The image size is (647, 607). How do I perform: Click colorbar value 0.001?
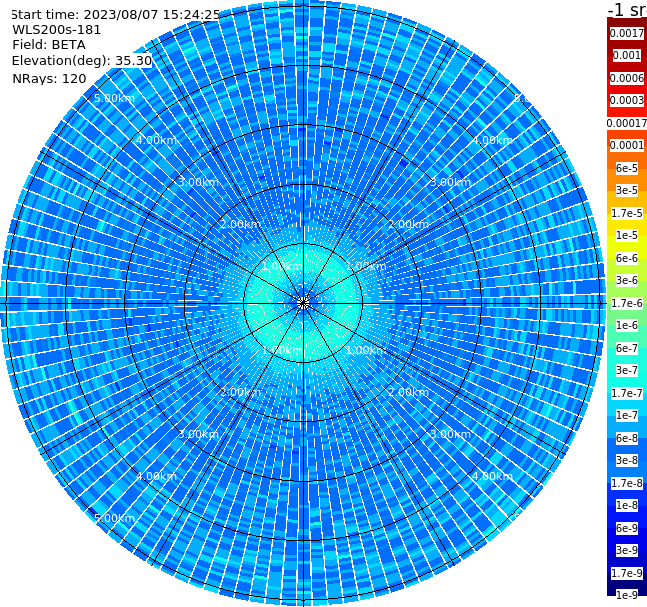pos(627,55)
